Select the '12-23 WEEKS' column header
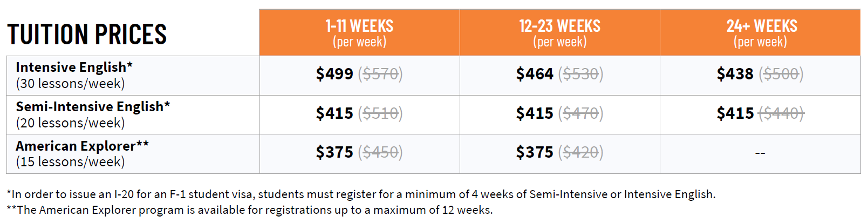 559,26
